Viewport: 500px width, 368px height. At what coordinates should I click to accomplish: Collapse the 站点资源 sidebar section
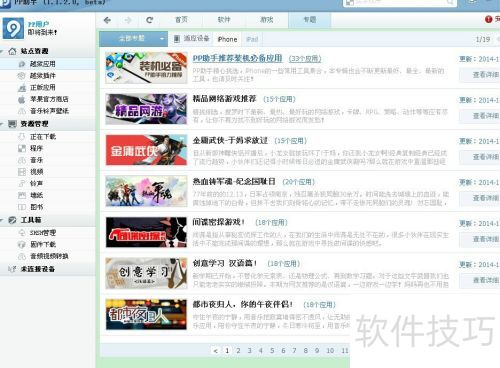point(2,51)
